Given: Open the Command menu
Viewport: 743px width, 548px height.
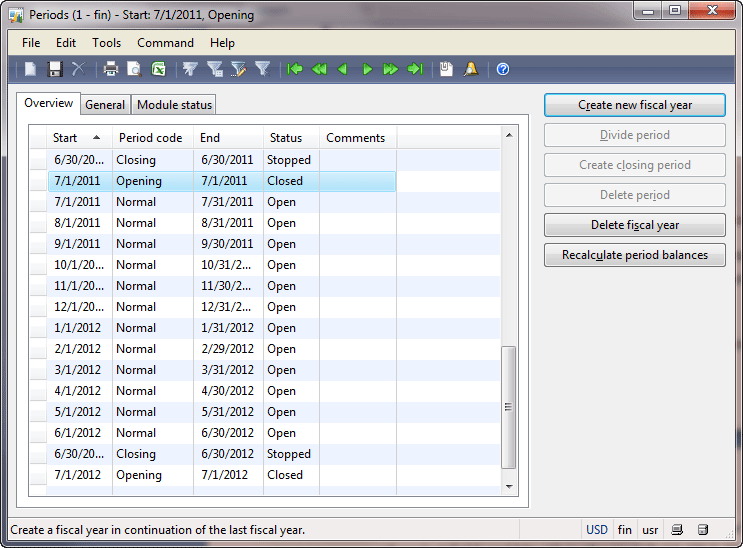Looking at the screenshot, I should tap(165, 43).
